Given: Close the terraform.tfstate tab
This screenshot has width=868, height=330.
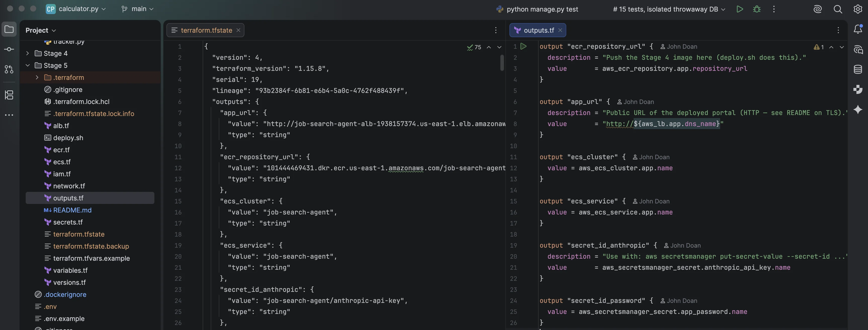Looking at the screenshot, I should 238,30.
